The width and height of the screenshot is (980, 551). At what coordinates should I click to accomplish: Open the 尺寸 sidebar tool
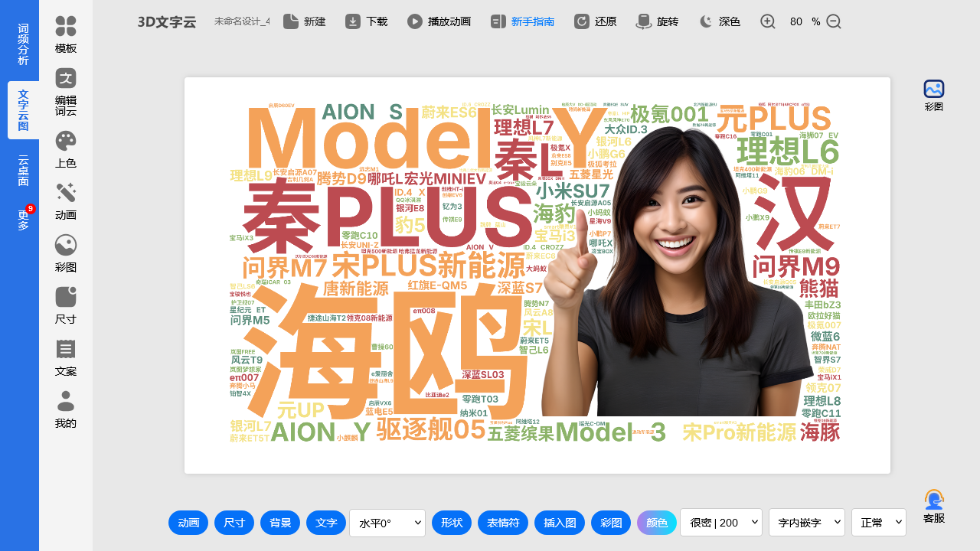(x=66, y=305)
